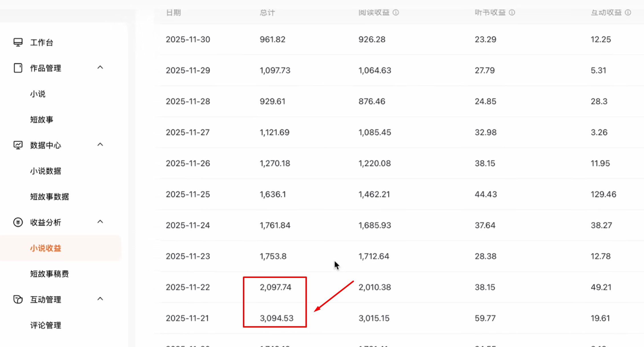
Task: Open 短故事稿费 in sidebar
Action: [49, 274]
